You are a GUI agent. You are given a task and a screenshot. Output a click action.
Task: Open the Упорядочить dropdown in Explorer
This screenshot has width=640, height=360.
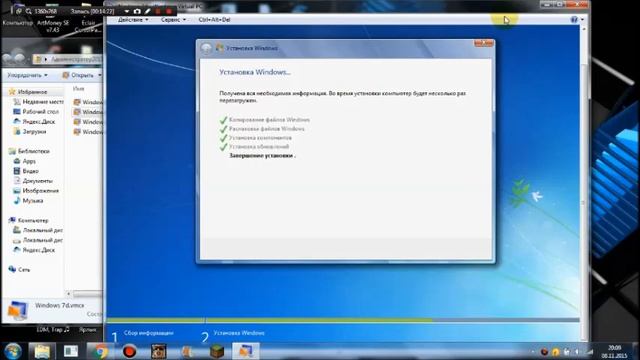(x=27, y=76)
